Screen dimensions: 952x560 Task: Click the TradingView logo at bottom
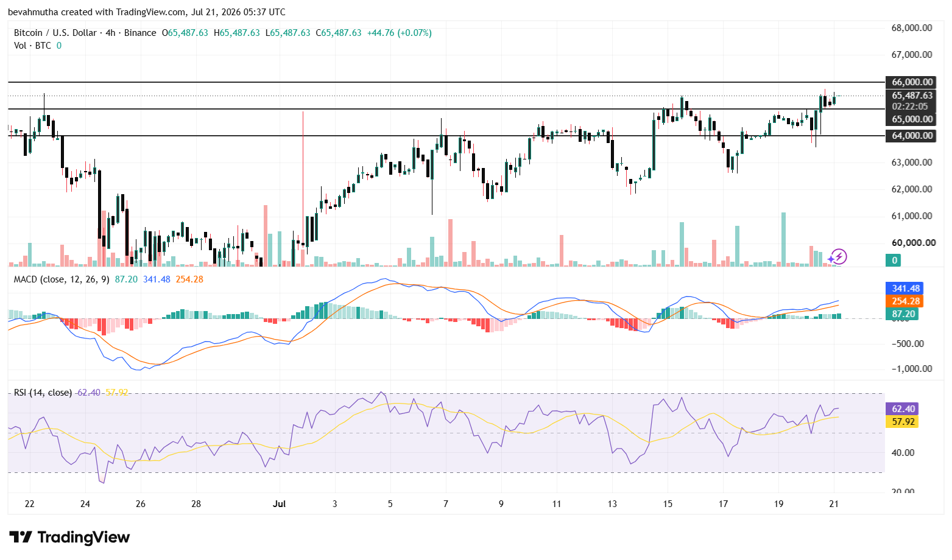click(x=69, y=537)
